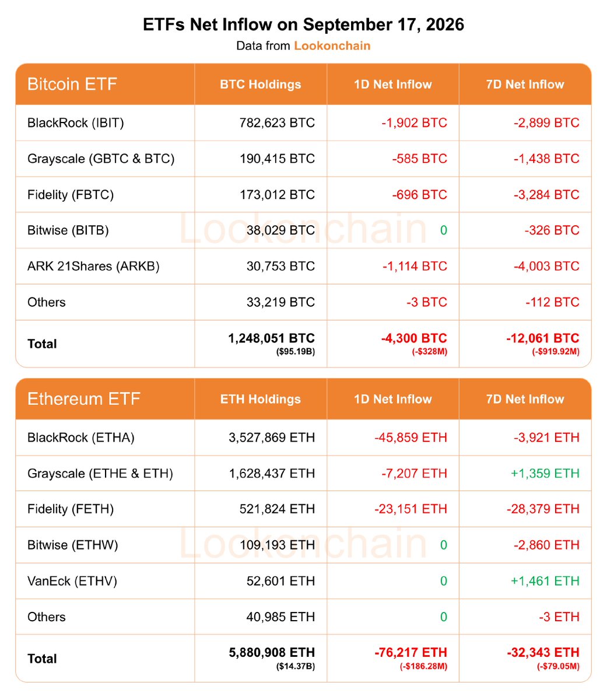This screenshot has width=607, height=700.
Task: Click the ETH Holdings column header
Action: click(261, 399)
